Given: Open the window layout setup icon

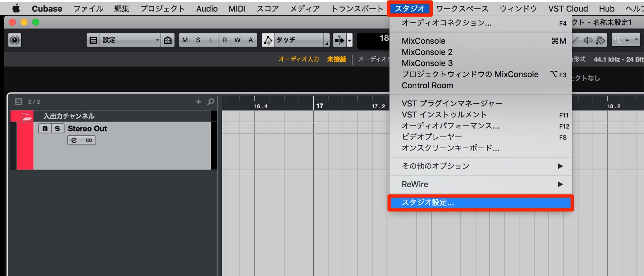Looking at the screenshot, I should click(93, 40).
